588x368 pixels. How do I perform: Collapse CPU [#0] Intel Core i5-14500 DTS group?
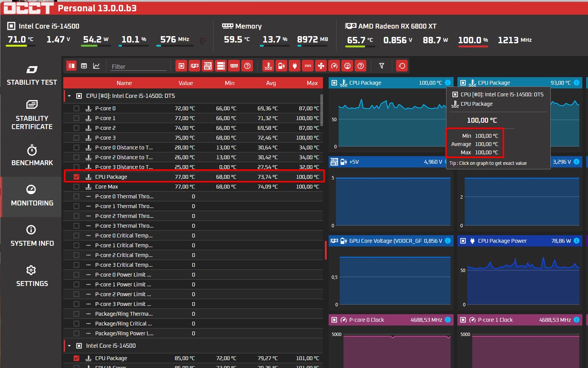[x=69, y=96]
